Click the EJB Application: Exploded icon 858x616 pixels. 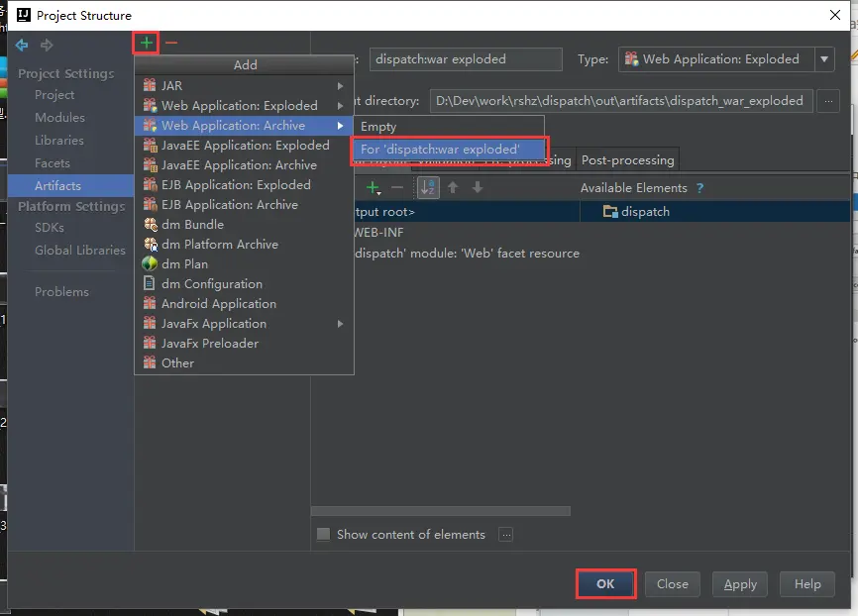(150, 184)
